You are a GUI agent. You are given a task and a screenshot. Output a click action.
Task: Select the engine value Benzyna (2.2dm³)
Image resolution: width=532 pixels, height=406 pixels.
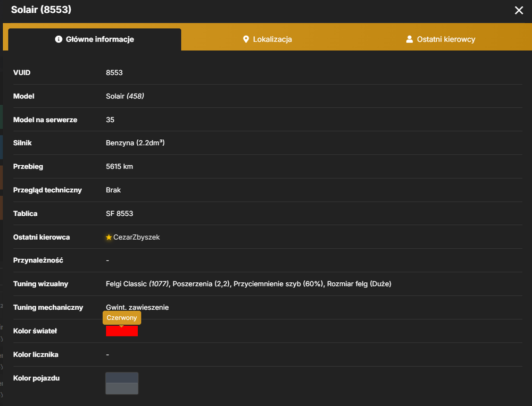[135, 143]
